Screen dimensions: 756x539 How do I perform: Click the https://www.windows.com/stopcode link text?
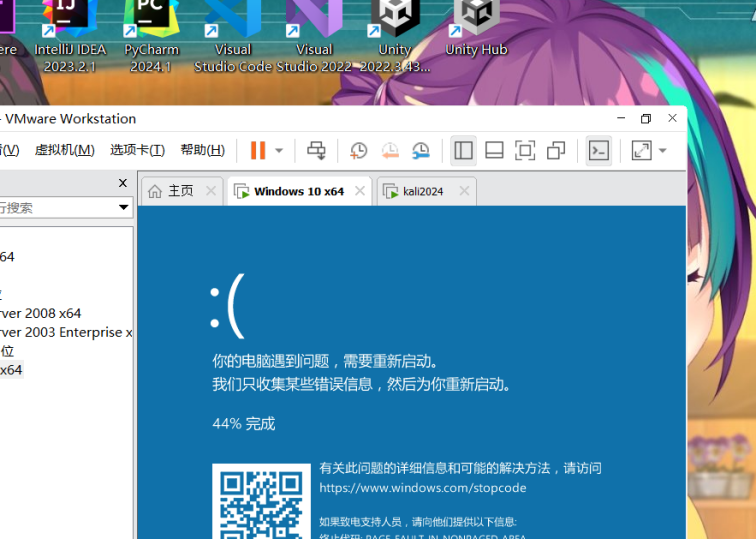(423, 487)
